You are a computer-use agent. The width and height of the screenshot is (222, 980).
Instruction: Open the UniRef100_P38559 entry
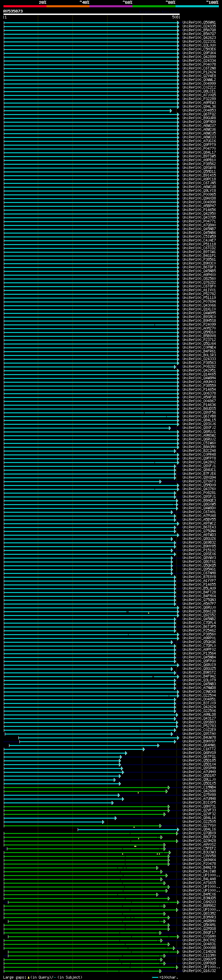pyautogui.click(x=199, y=386)
